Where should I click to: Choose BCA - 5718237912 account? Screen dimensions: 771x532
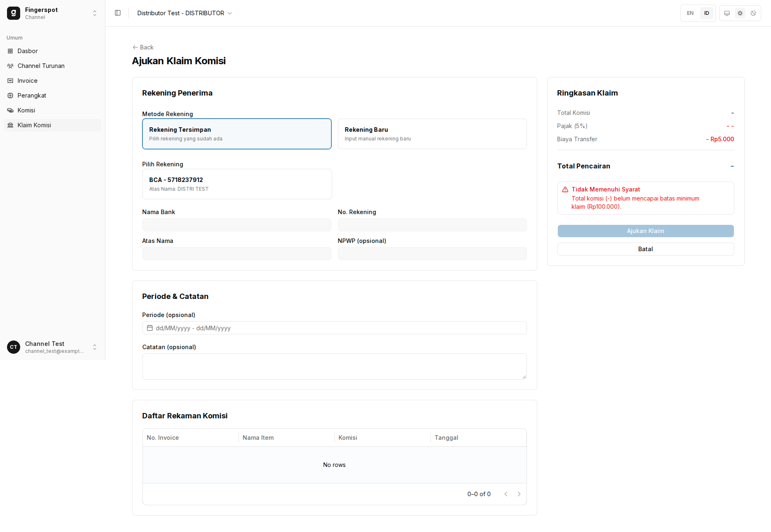237,184
